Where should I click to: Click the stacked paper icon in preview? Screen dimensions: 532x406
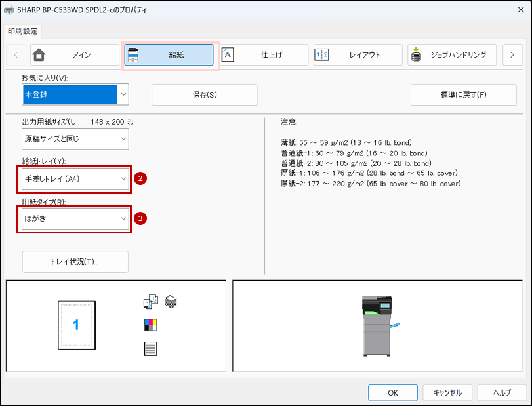(x=171, y=302)
